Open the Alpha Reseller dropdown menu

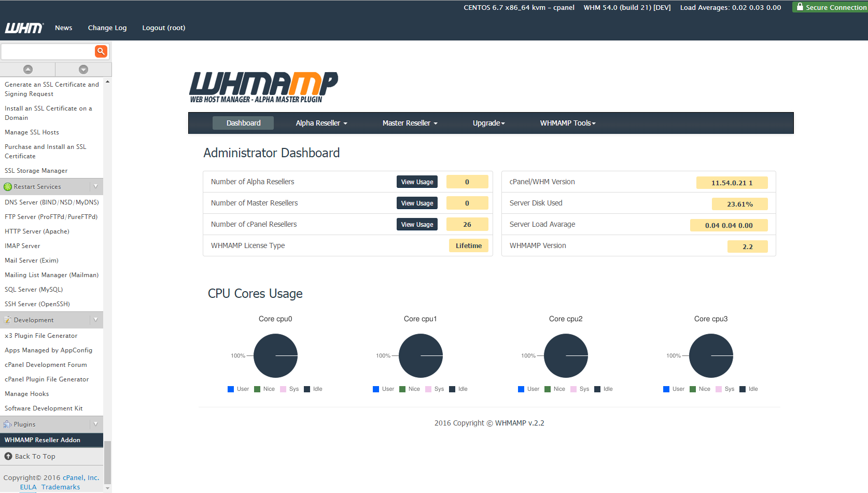320,123
